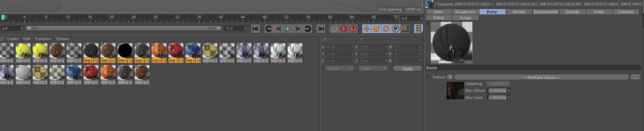Image resolution: width=644 pixels, height=131 pixels.
Task: Click the 72 F end frame stepper
Action: tap(245, 29)
